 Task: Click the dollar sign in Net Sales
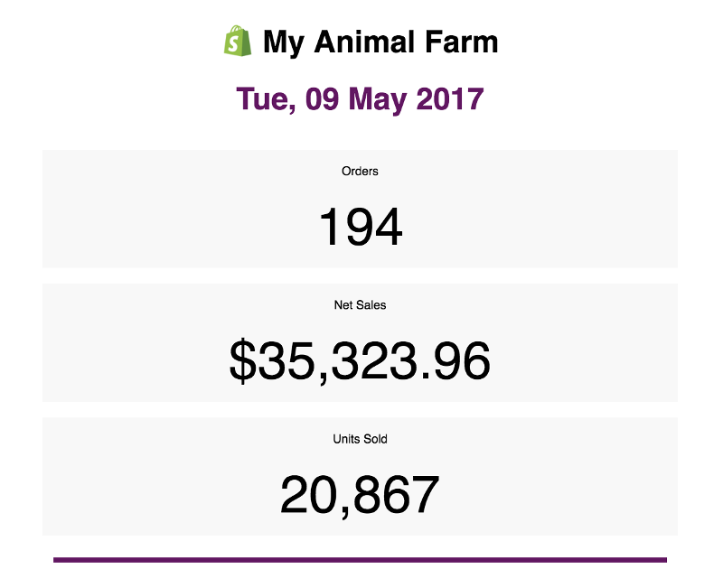point(242,360)
